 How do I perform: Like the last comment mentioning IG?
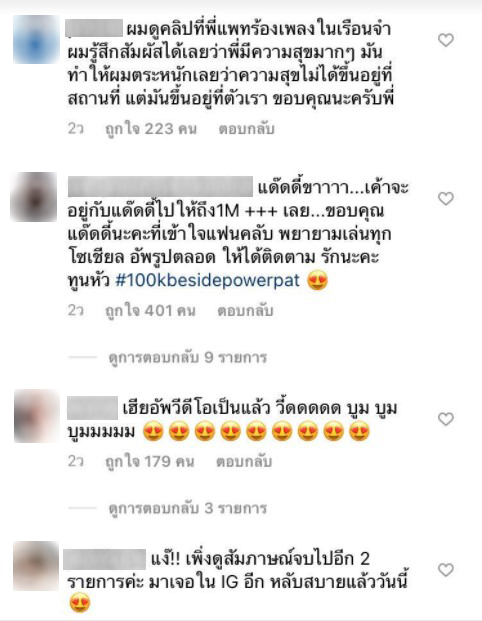(x=446, y=570)
